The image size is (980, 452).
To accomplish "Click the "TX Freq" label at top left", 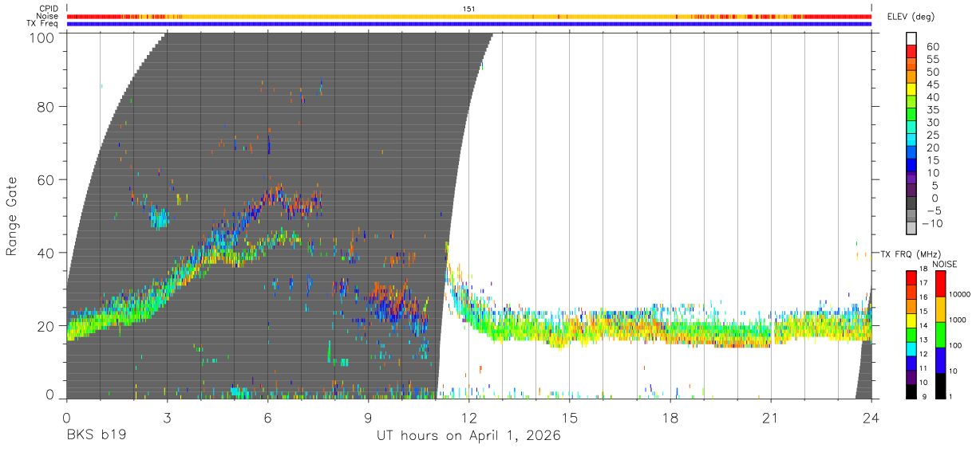I will pyautogui.click(x=43, y=24).
